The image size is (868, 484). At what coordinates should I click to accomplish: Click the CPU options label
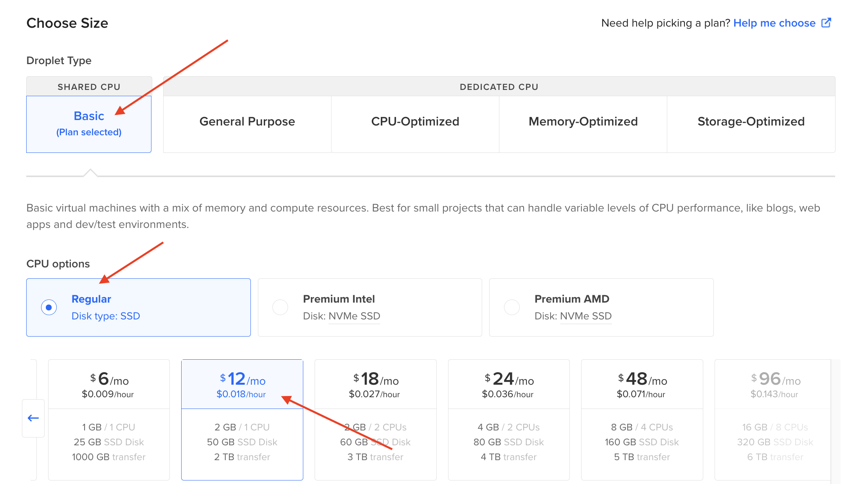(58, 264)
